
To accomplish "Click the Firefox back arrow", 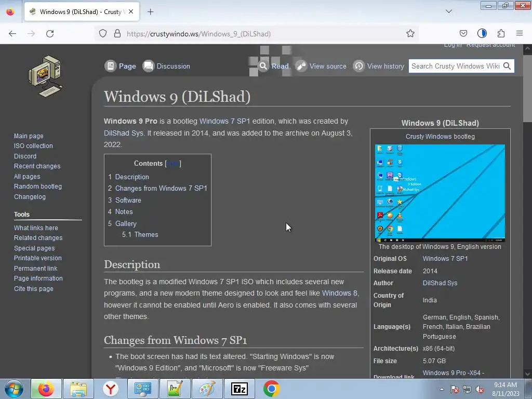I will tap(12, 34).
